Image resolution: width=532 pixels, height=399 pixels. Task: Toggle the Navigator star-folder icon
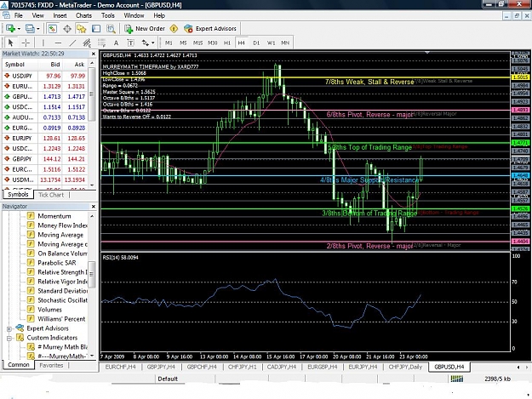click(82, 29)
